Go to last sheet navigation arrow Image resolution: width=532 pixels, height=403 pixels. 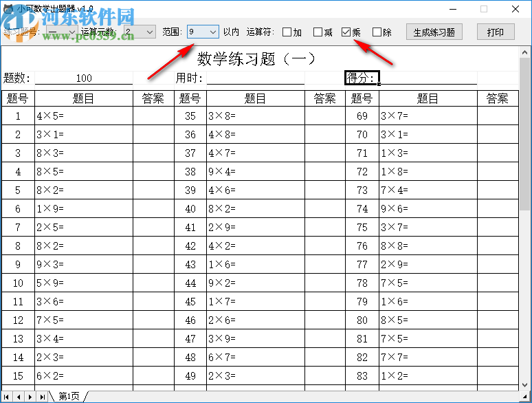42,397
